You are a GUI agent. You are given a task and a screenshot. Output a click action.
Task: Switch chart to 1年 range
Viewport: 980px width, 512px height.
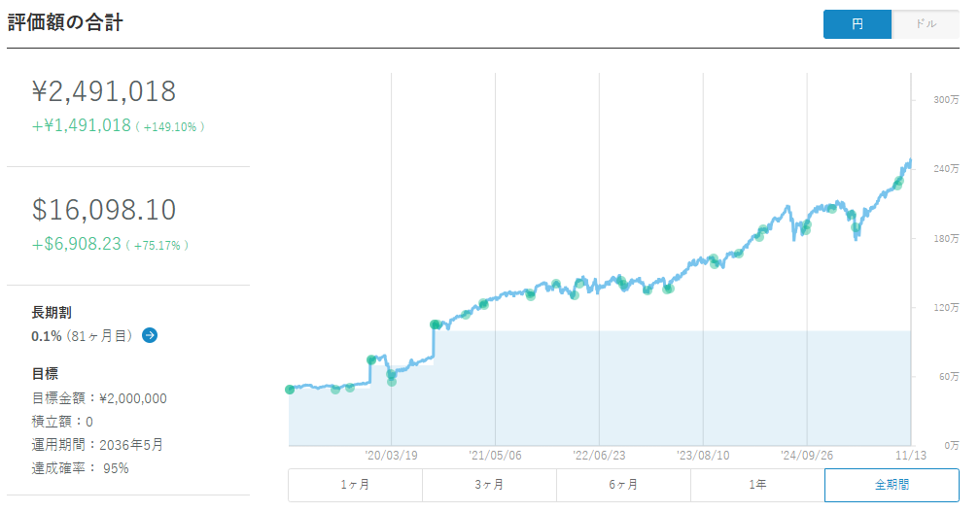[x=757, y=484]
